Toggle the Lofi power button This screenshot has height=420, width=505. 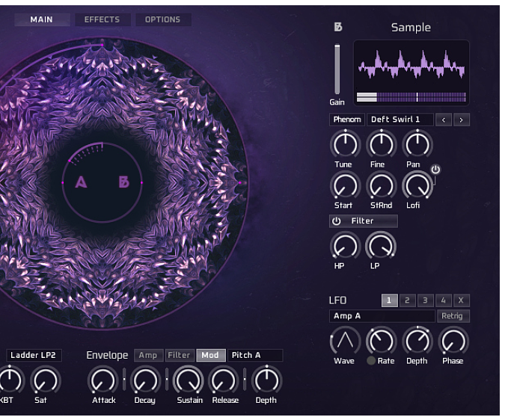(435, 170)
